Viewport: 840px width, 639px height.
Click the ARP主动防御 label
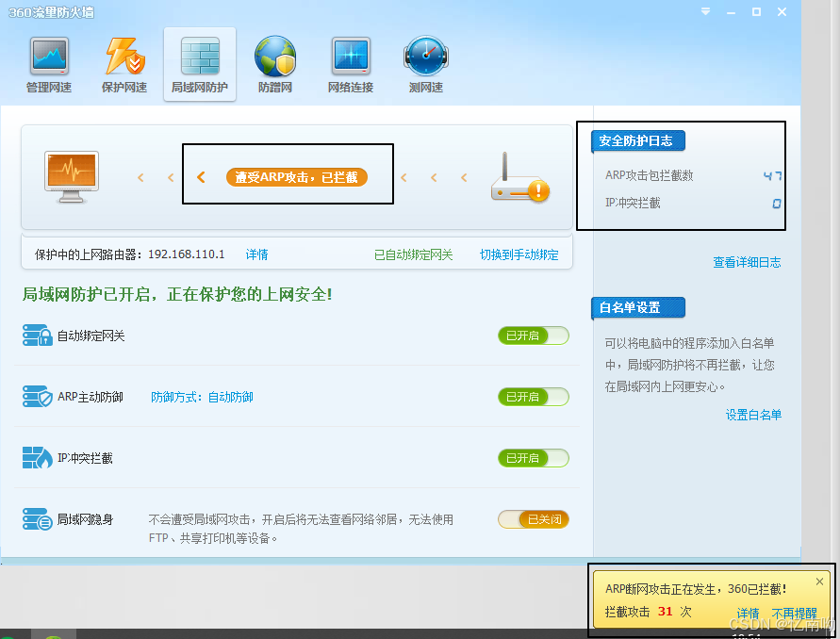(x=90, y=397)
